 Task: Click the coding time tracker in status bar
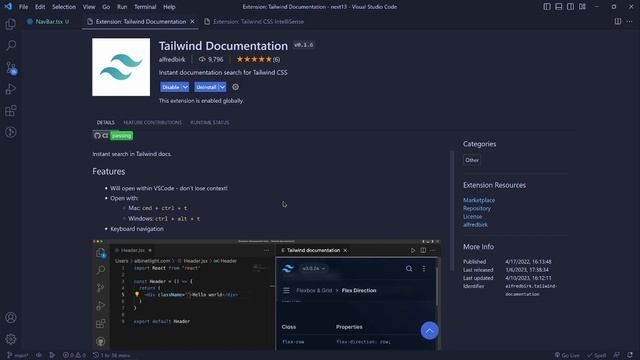point(111,356)
